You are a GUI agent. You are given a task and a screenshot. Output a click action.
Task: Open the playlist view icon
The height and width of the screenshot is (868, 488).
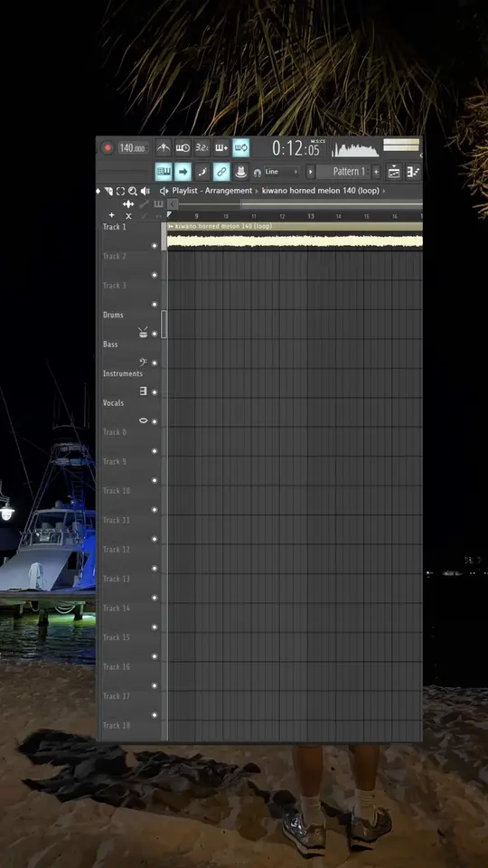pos(394,172)
